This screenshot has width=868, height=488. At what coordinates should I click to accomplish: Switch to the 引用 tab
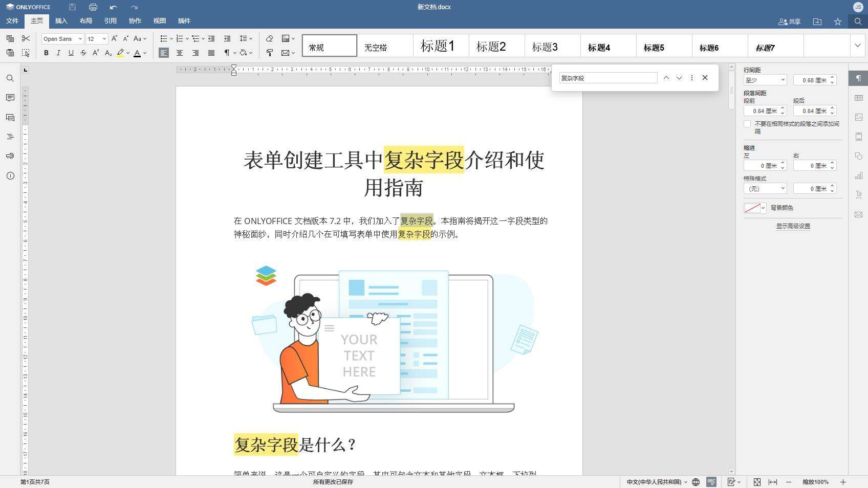pos(111,21)
